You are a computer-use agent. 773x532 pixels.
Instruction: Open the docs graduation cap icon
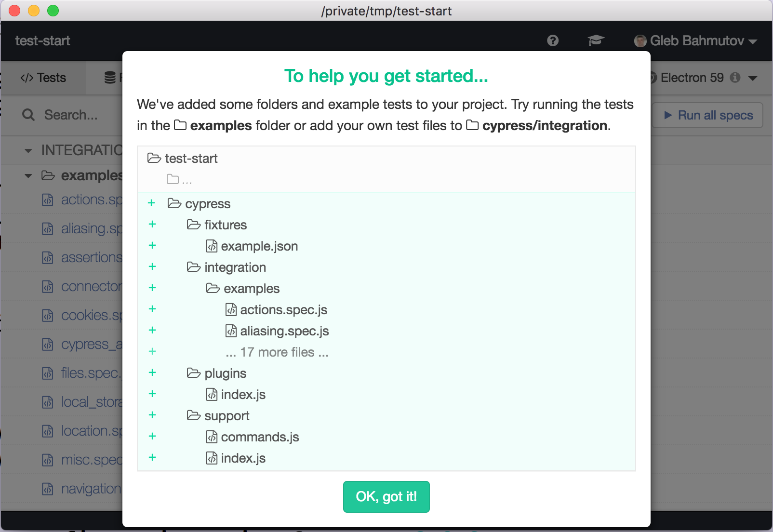point(596,40)
